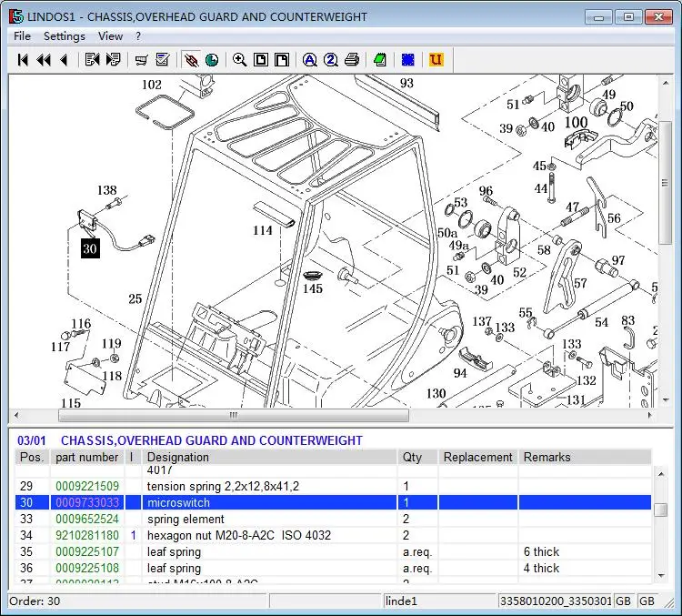
Task: Open the File menu
Action: pyautogui.click(x=22, y=36)
